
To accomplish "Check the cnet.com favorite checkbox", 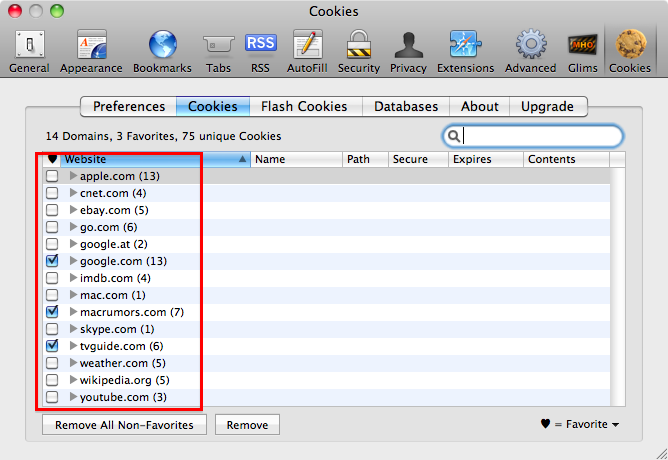I will pyautogui.click(x=52, y=193).
